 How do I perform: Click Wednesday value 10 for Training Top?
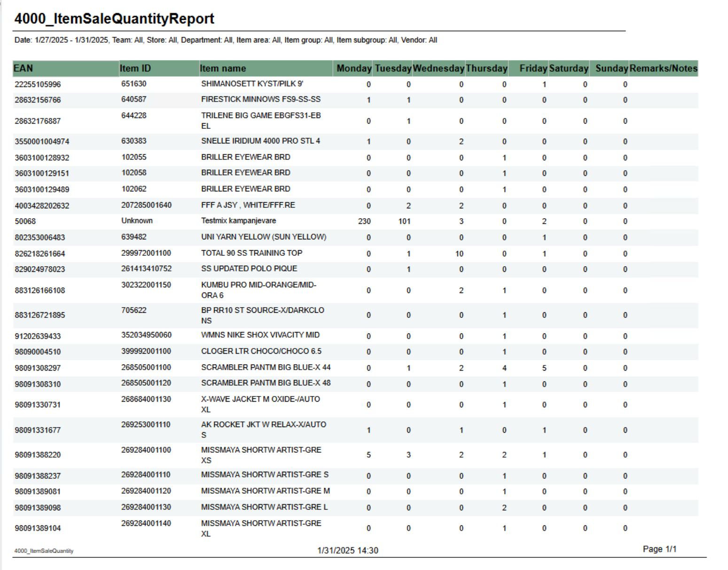[459, 254]
